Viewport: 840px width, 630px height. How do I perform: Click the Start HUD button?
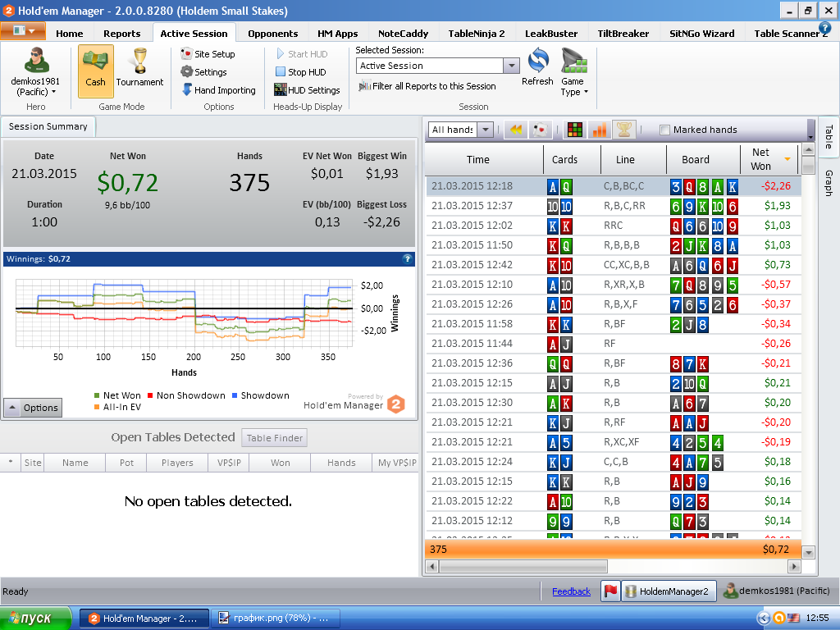pos(302,54)
